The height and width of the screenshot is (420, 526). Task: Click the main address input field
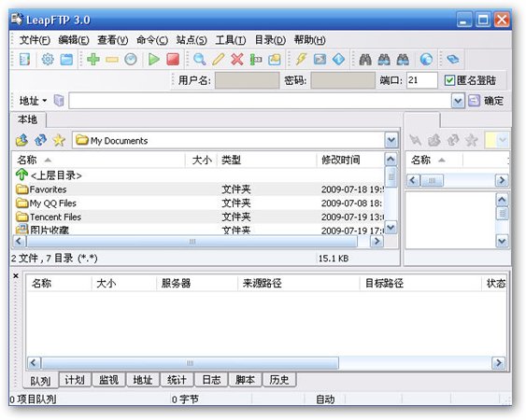[x=261, y=101]
